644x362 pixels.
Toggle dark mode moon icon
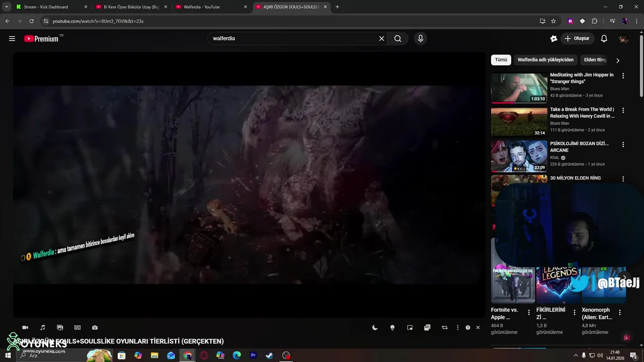click(x=375, y=327)
